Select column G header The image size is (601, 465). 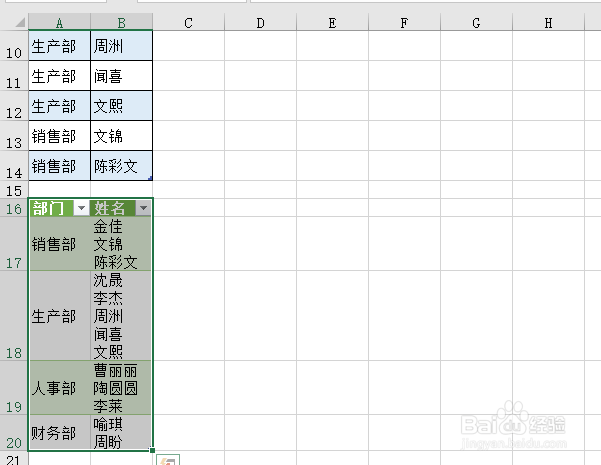pos(477,23)
